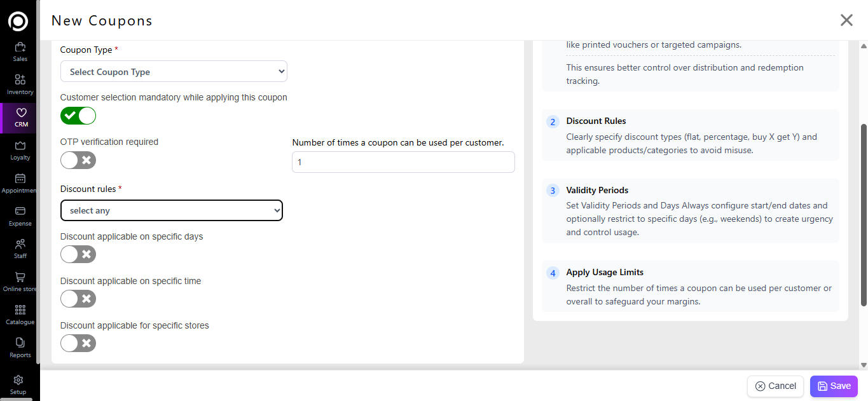Open the Appointment calendar icon
Viewport: 868px width, 401px height.
(20, 179)
